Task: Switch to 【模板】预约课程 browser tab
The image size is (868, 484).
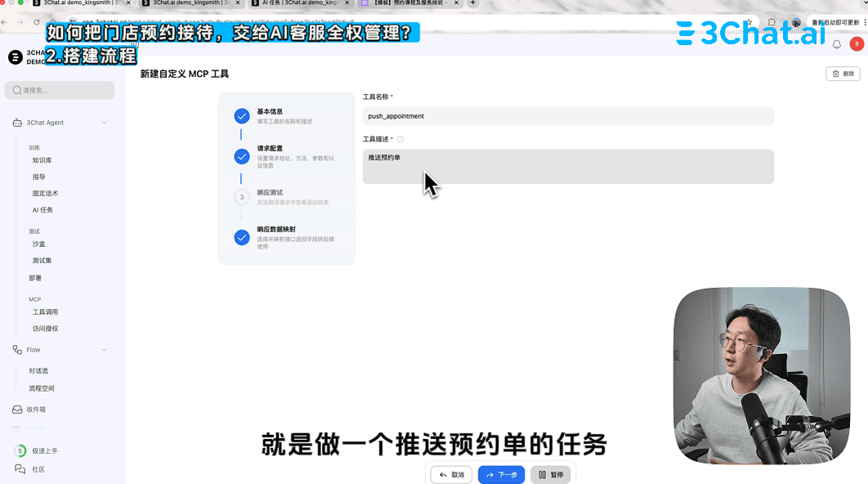Action: [x=409, y=2]
